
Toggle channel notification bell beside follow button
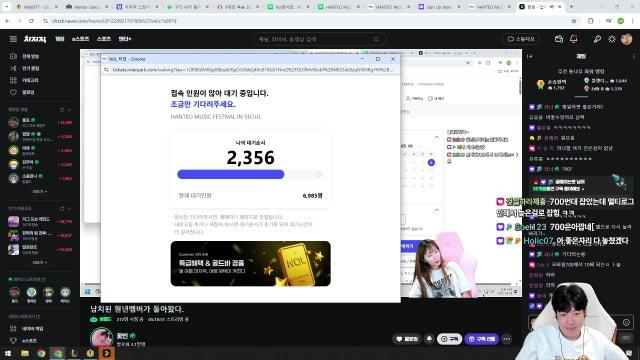429,339
